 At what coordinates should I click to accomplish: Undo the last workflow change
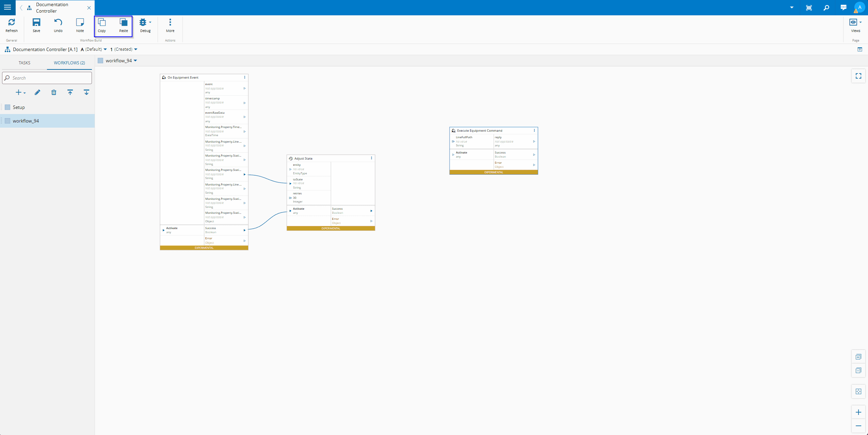(x=58, y=25)
